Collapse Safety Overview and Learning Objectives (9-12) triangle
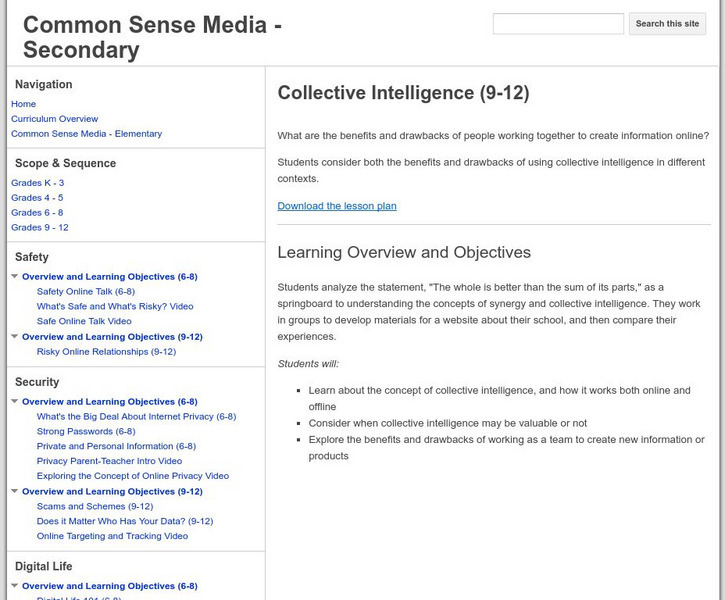Screen dimensions: 725x600 tap(15, 337)
